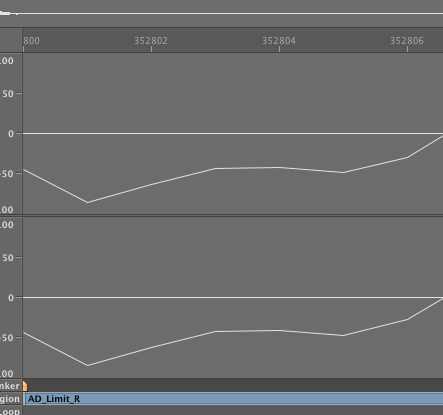Click the 0 level label of upper channel
Image resolution: width=443 pixels, height=415 pixels.
[11, 134]
